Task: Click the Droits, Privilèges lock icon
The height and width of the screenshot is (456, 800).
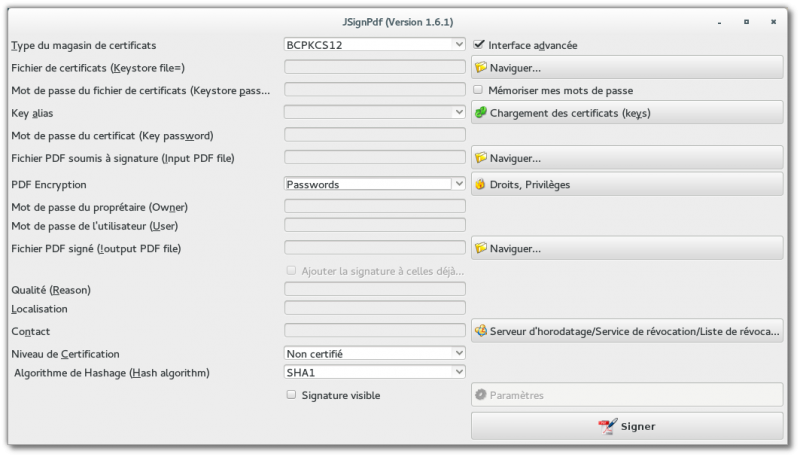Action: [x=481, y=185]
